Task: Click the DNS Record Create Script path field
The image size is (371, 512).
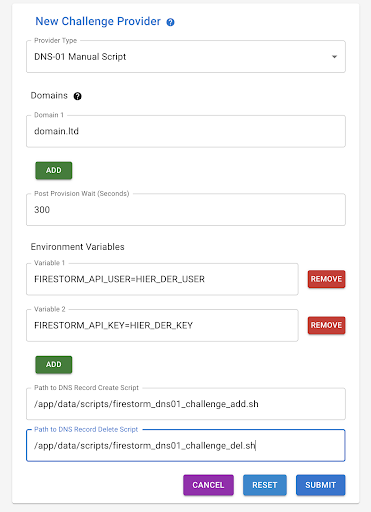Action: pyautogui.click(x=186, y=404)
